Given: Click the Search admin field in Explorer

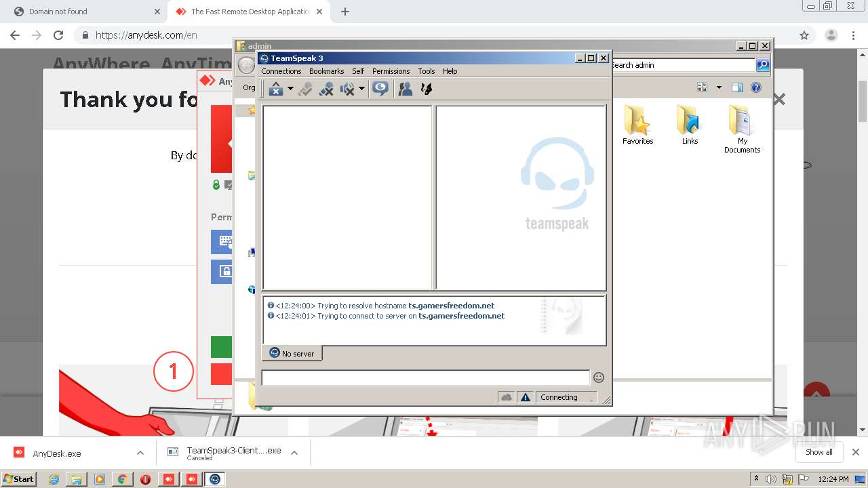Looking at the screenshot, I should [x=682, y=65].
